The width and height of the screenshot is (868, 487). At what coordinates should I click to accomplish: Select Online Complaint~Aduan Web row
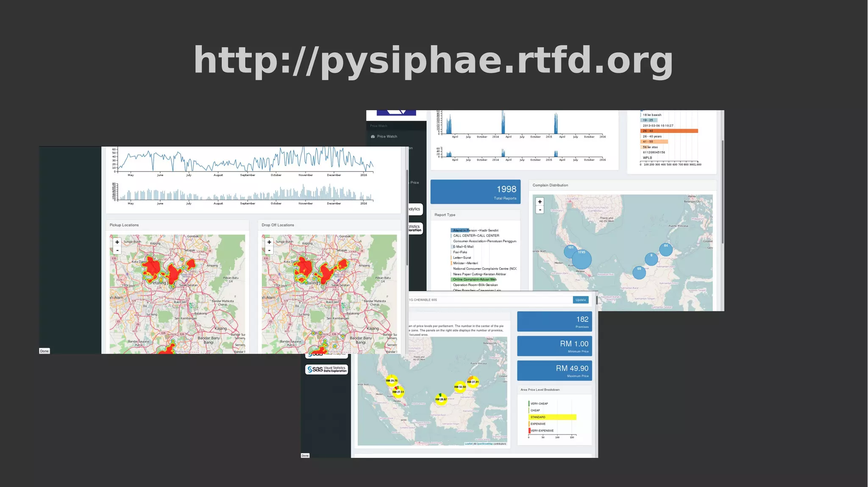coord(474,279)
